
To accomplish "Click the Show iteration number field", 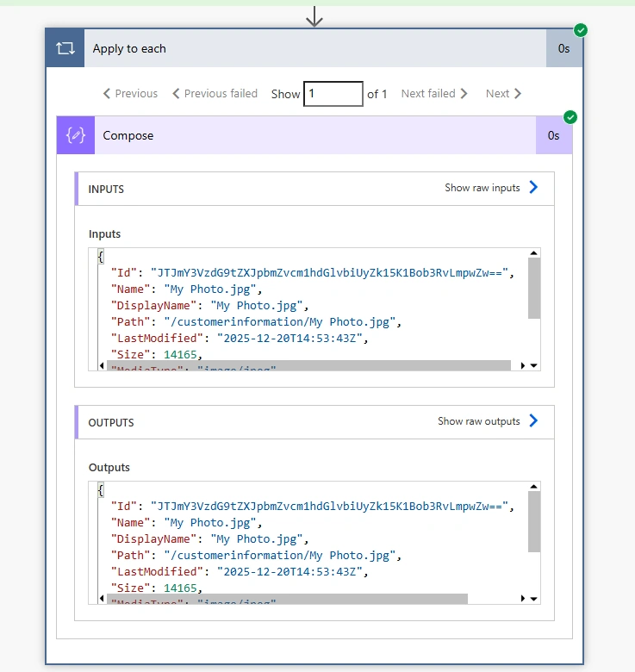I will tap(333, 94).
